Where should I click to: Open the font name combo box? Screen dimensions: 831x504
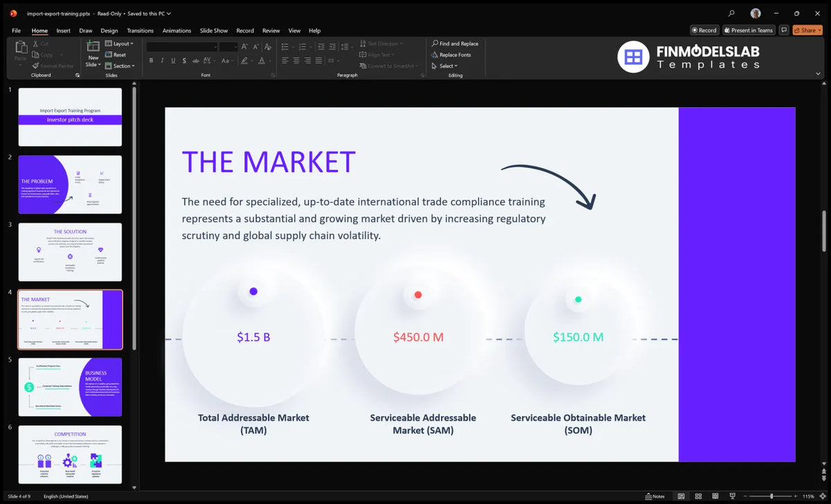181,46
